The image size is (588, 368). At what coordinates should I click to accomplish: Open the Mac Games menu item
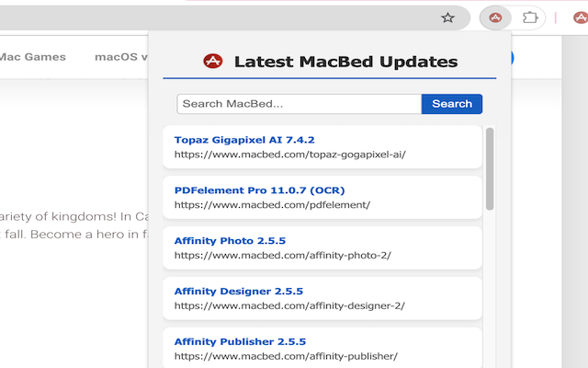click(x=33, y=57)
